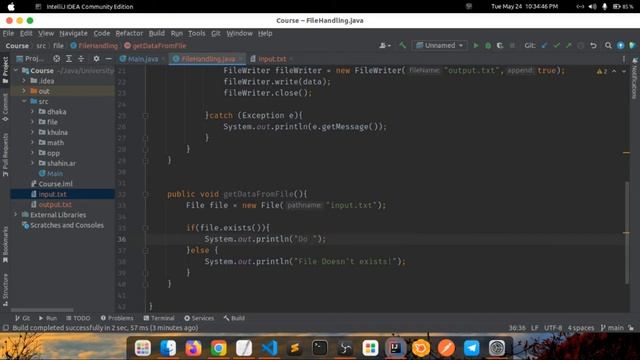Start debugging with the bug icon
The height and width of the screenshot is (360, 640).
tap(488, 46)
